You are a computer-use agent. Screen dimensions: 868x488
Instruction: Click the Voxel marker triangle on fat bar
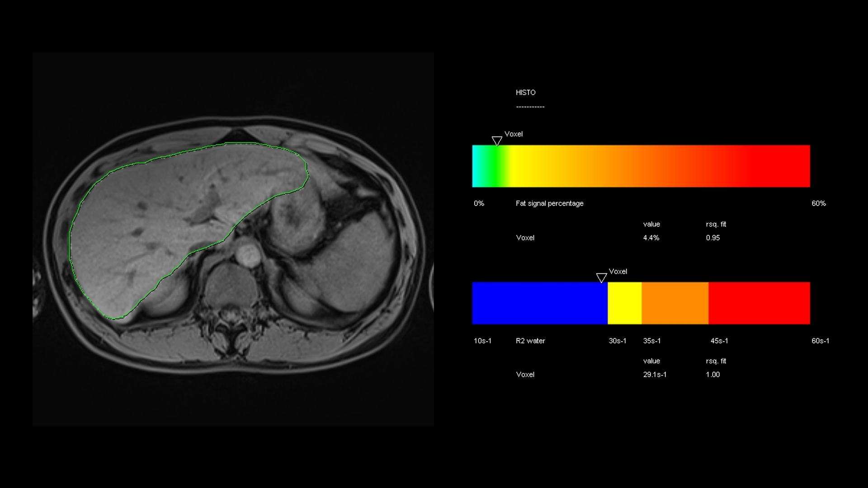tap(497, 141)
